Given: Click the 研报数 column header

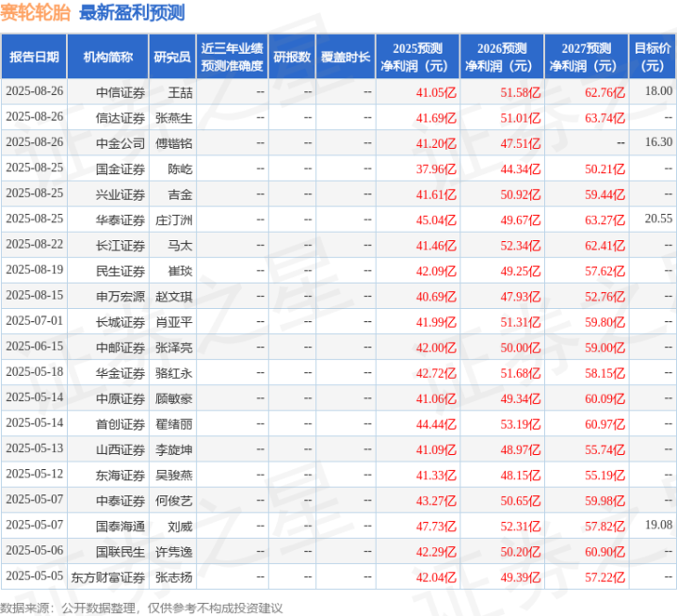Looking at the screenshot, I should click(292, 57).
